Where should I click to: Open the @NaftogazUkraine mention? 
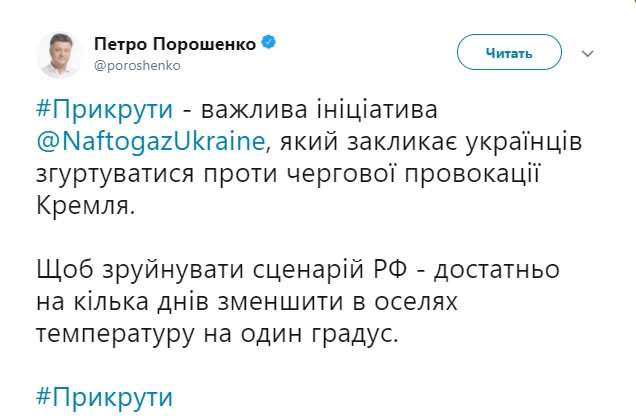point(153,142)
